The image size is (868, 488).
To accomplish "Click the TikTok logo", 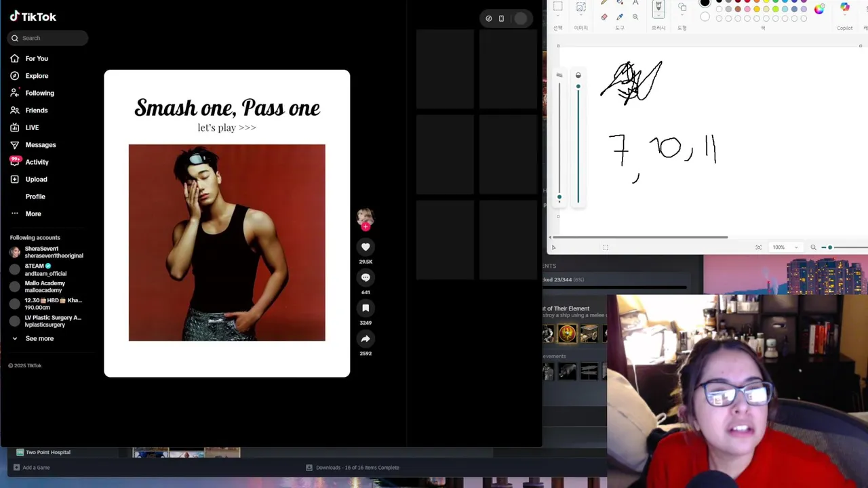I will pyautogui.click(x=33, y=16).
